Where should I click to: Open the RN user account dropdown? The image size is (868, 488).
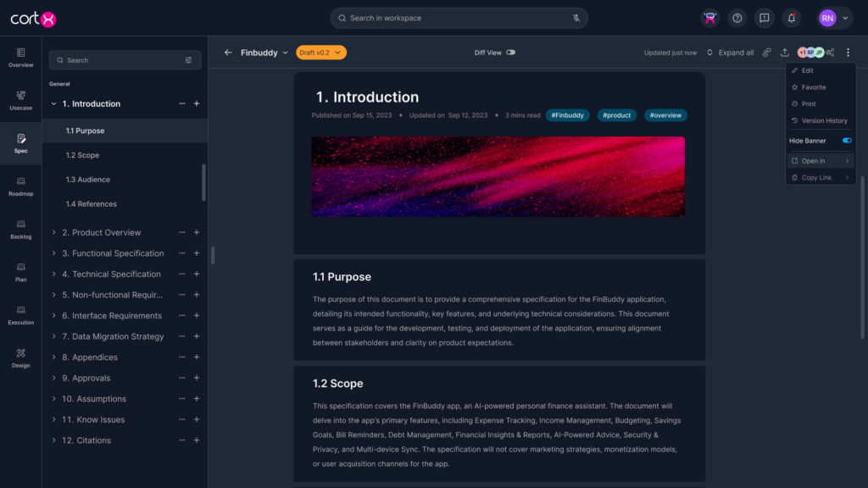click(x=833, y=18)
